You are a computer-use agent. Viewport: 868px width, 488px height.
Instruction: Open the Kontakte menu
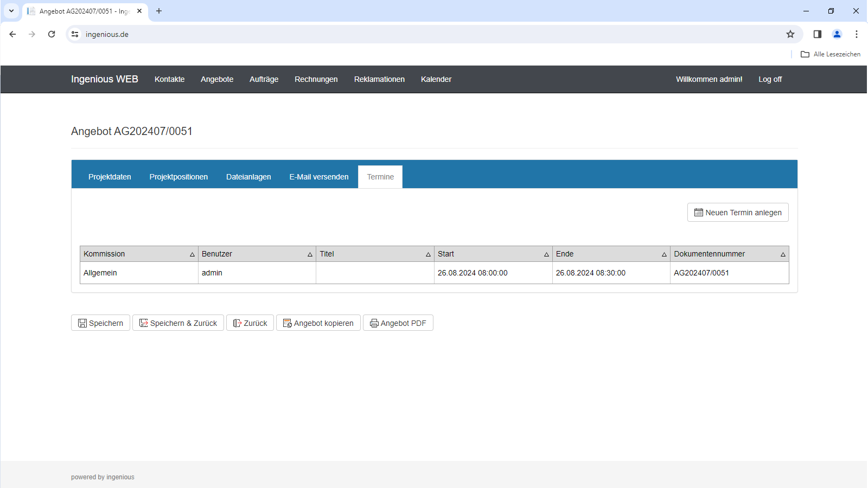tap(169, 79)
